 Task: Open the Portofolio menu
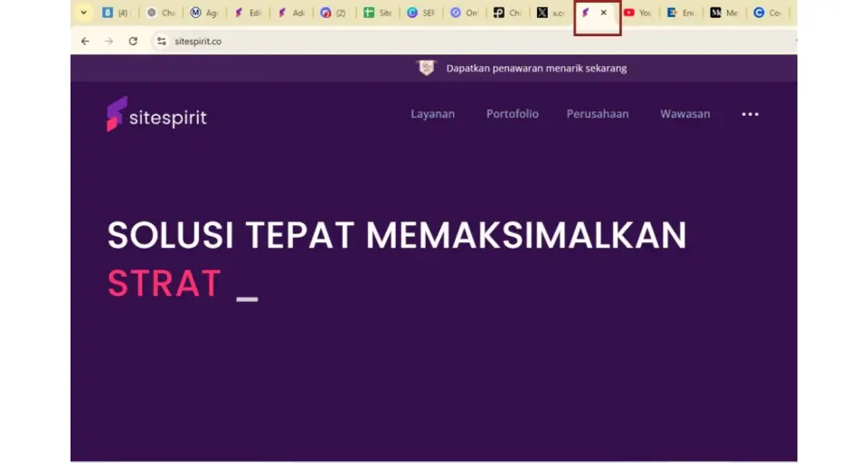(x=512, y=114)
